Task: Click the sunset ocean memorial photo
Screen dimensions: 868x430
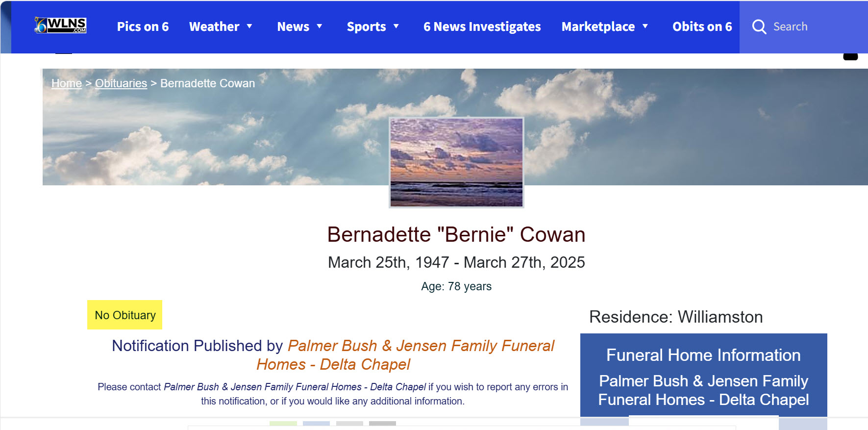Action: 456,162
